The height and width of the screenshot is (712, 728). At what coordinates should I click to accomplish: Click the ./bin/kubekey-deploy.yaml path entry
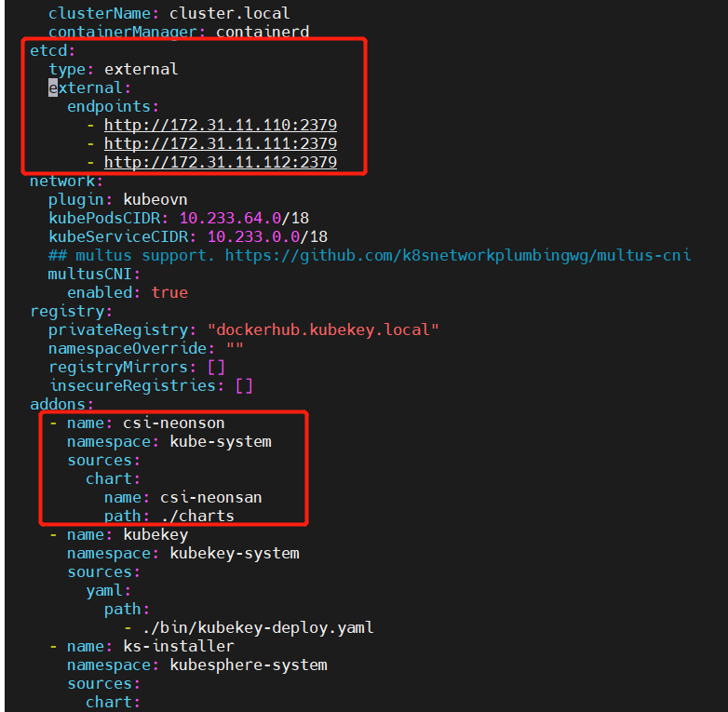click(257, 627)
